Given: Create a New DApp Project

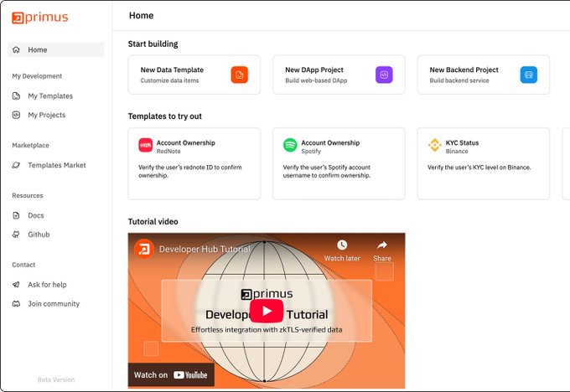Looking at the screenshot, I should coord(339,75).
